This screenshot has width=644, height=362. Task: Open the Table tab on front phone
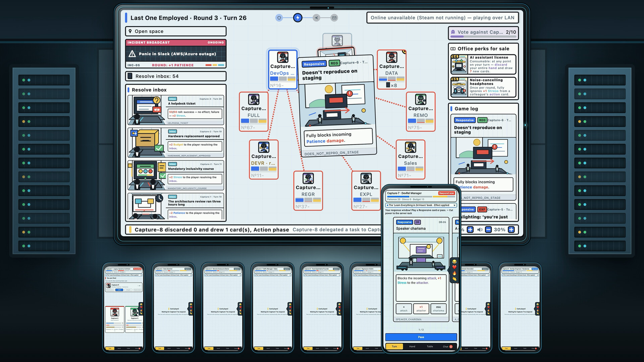[430, 346]
